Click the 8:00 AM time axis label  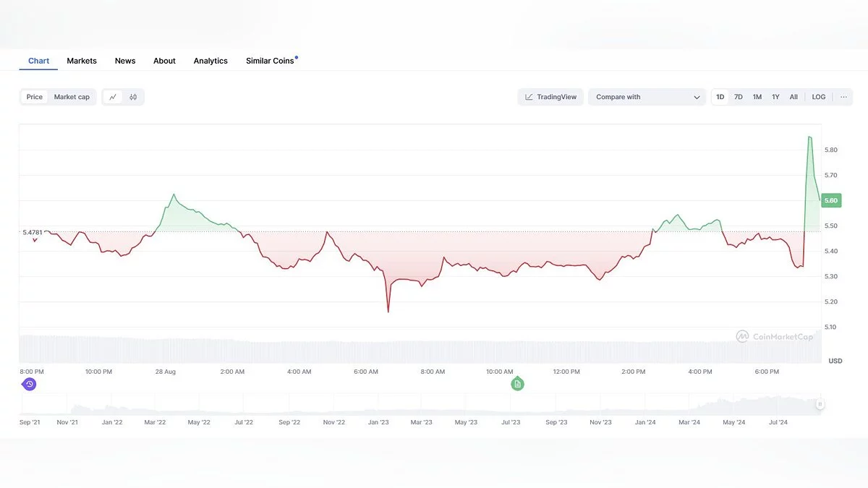433,372
